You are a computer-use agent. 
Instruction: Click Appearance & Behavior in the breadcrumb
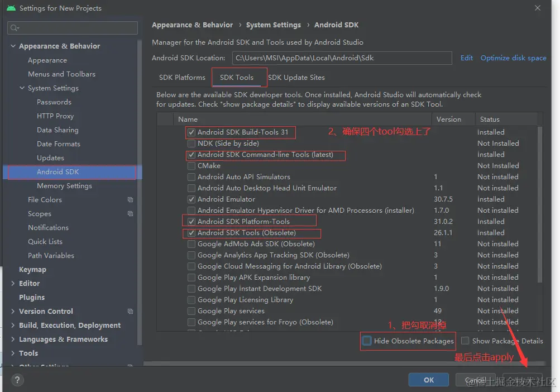192,25
